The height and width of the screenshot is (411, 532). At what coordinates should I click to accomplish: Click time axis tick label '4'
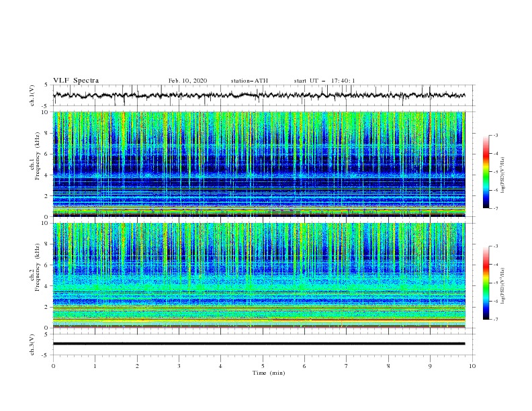click(x=220, y=366)
